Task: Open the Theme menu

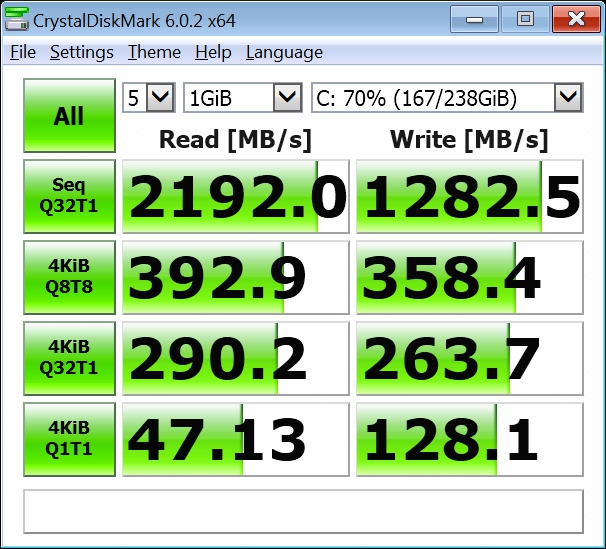Action: 154,53
